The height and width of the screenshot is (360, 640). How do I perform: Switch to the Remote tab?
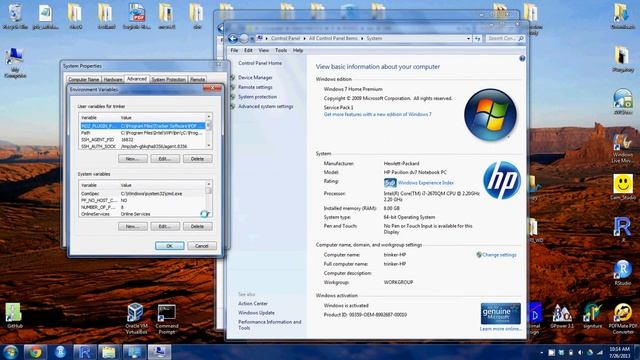pos(198,80)
